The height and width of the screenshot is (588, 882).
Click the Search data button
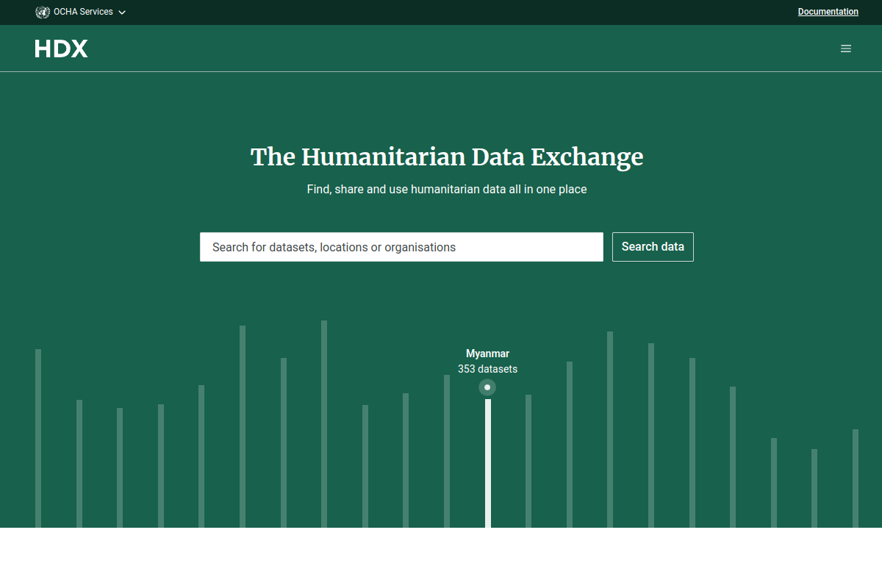point(653,247)
